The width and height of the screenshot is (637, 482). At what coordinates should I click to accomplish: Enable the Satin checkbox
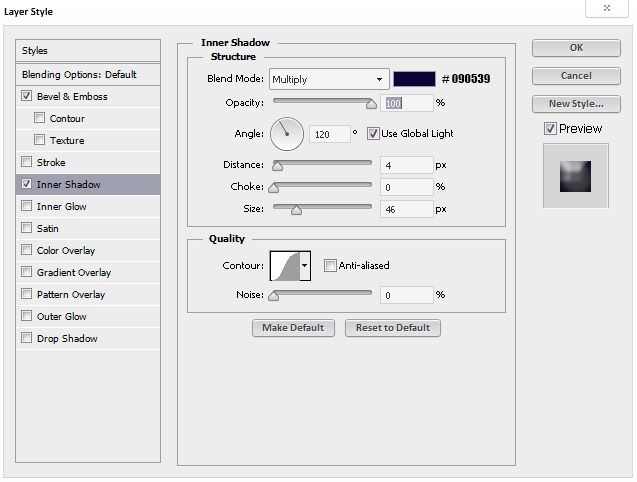26,228
